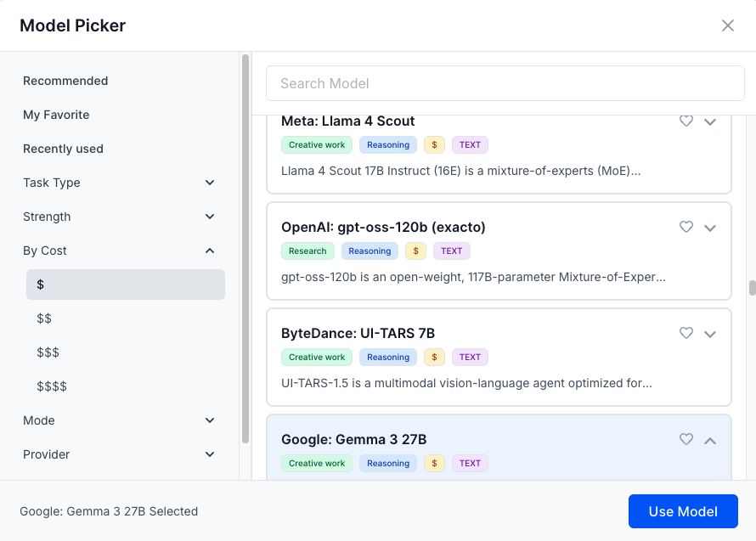Screen dimensions: 756x541
Task: Expand the Meta Llama 4 Scout details
Action: (711, 121)
